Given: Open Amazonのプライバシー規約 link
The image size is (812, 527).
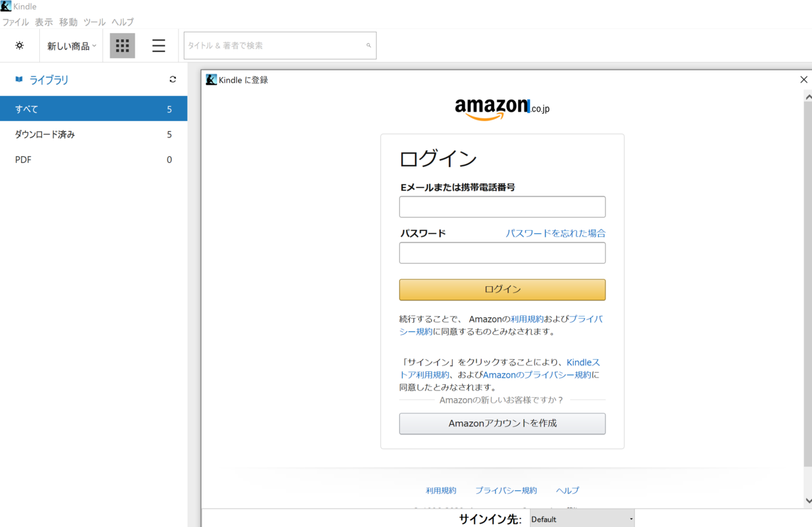Looking at the screenshot, I should point(537,375).
